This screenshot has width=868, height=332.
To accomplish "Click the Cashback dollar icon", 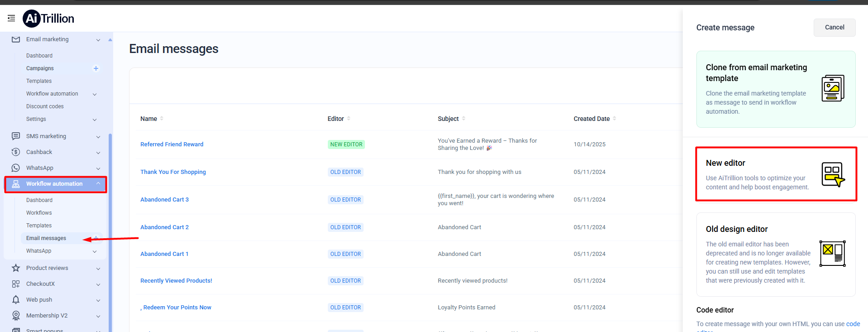I will click(16, 152).
